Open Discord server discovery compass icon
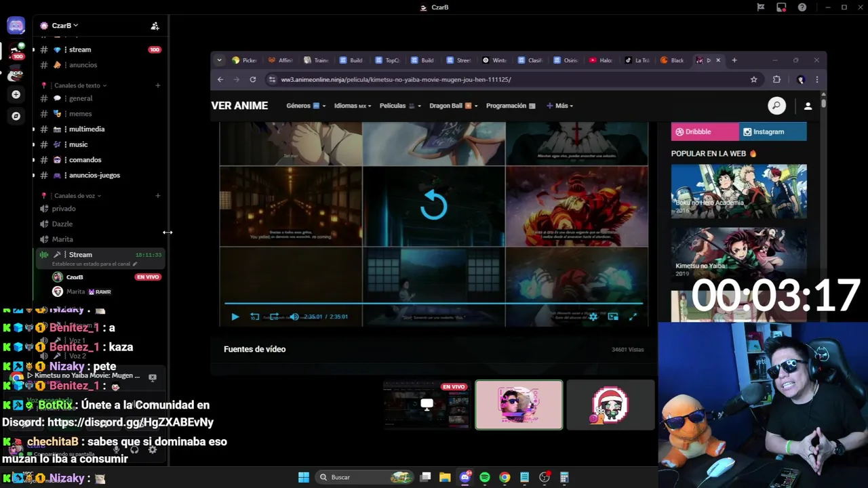 (x=16, y=116)
